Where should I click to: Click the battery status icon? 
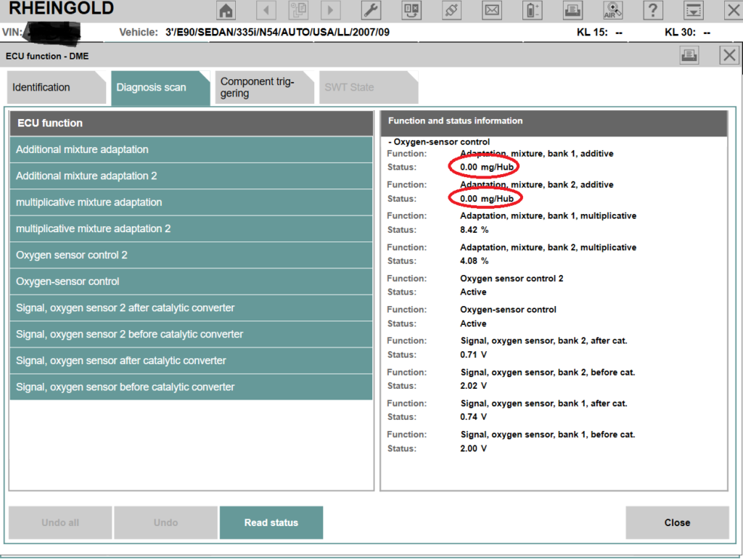pos(533,10)
